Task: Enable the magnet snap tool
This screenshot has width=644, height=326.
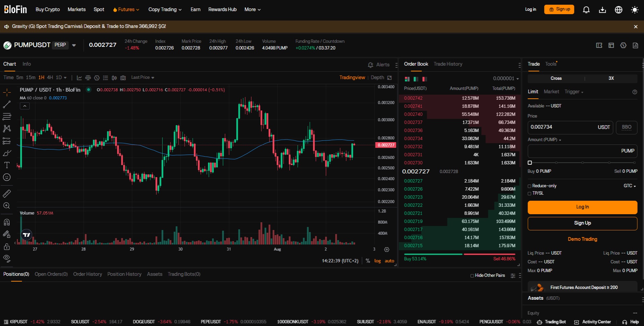Action: [6, 222]
